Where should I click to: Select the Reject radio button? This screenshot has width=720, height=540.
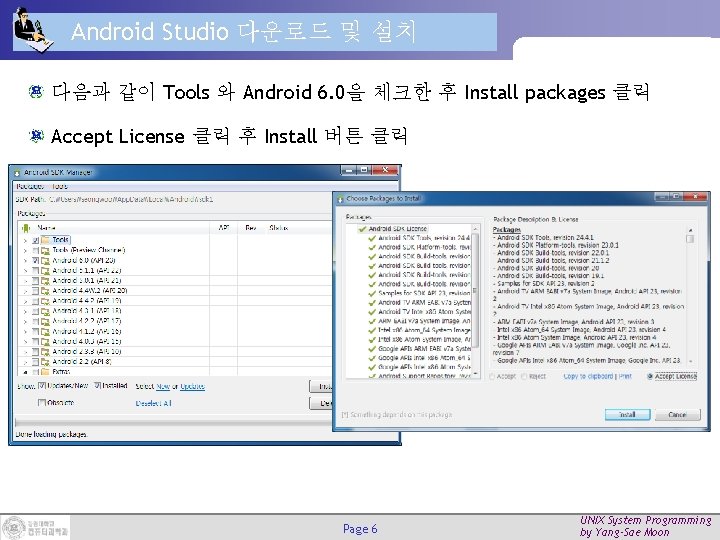[523, 377]
